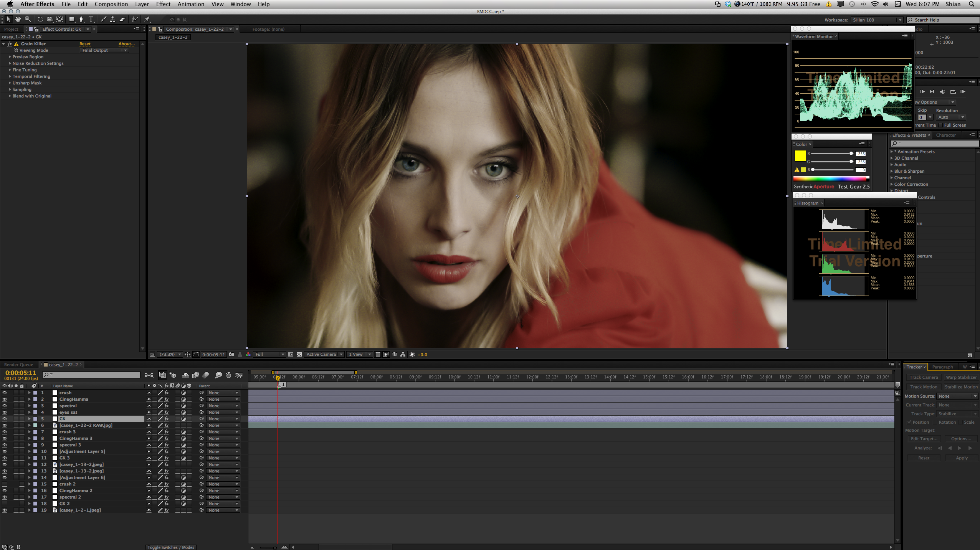Enable Motion Blur for timeline layers
The height and width of the screenshot is (550, 980).
pyautogui.click(x=206, y=375)
